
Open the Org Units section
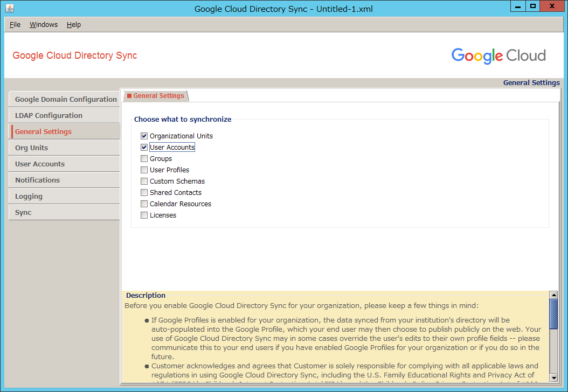click(65, 148)
